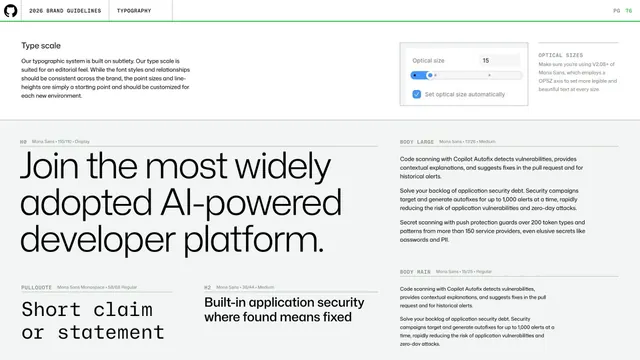
Task: Click the 'Our typographic system' intro paragraph
Action: click(x=105, y=78)
